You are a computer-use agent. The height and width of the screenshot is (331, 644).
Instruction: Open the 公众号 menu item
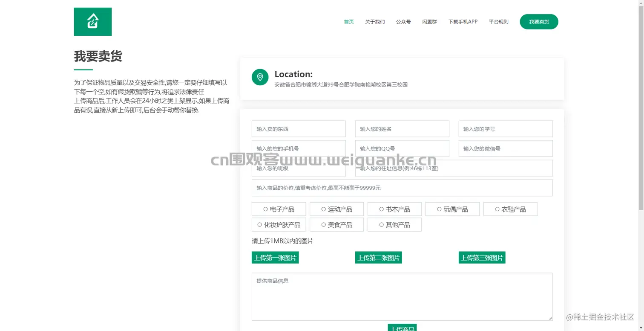(x=403, y=22)
